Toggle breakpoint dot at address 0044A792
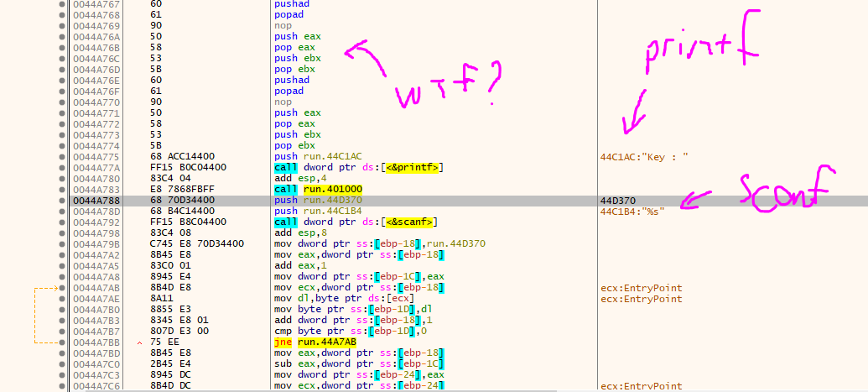 62,222
